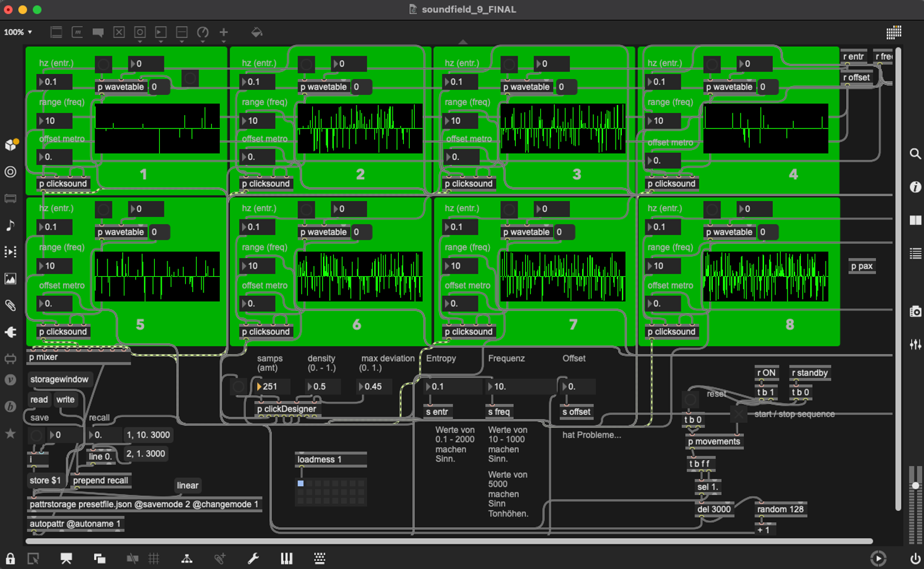
Task: Click the dial object icon in top toolbar
Action: pos(203,32)
